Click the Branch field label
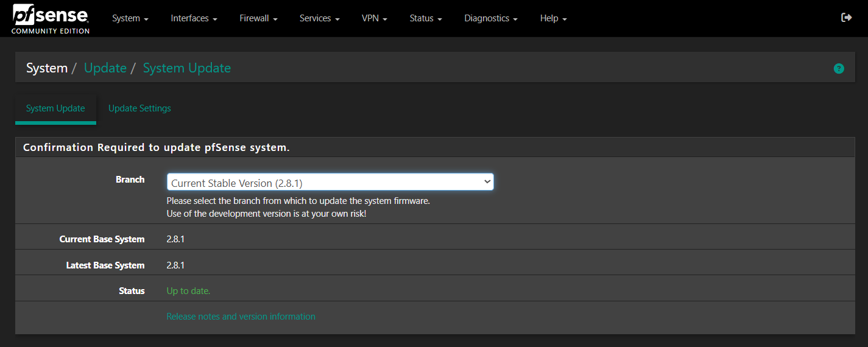Viewport: 868px width, 347px height. pos(130,180)
